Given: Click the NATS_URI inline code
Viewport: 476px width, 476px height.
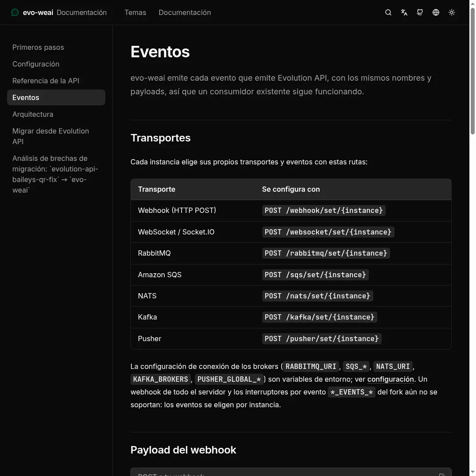Looking at the screenshot, I should point(393,366).
